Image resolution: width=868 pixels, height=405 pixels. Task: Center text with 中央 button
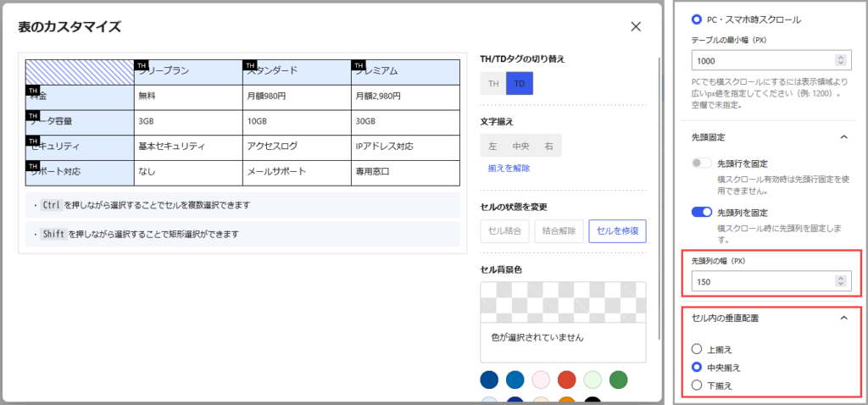click(x=521, y=146)
